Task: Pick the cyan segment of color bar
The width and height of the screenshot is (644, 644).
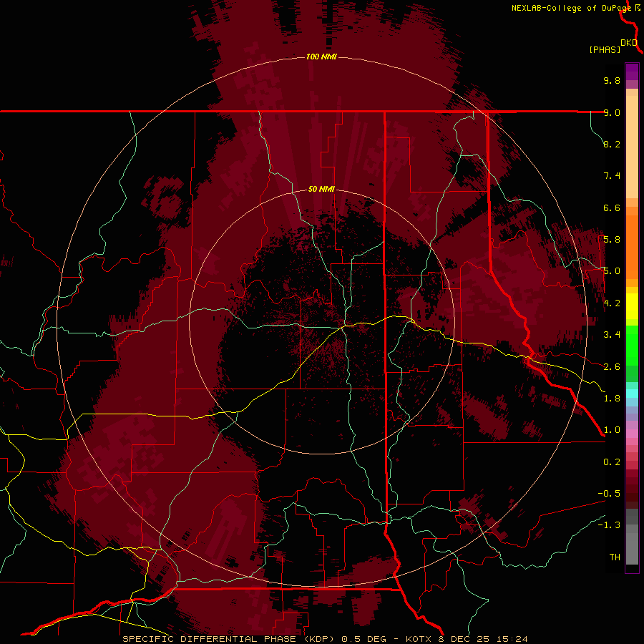Action: tap(632, 394)
